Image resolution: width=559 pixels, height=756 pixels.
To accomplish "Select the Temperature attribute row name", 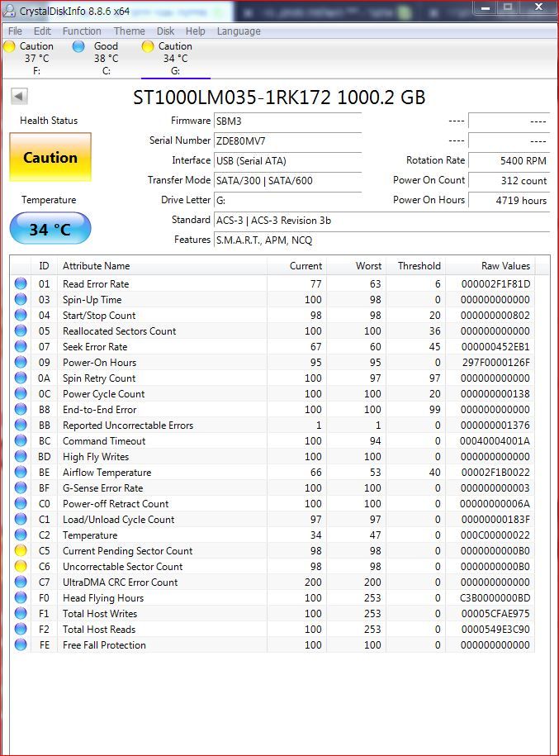I will pos(90,535).
